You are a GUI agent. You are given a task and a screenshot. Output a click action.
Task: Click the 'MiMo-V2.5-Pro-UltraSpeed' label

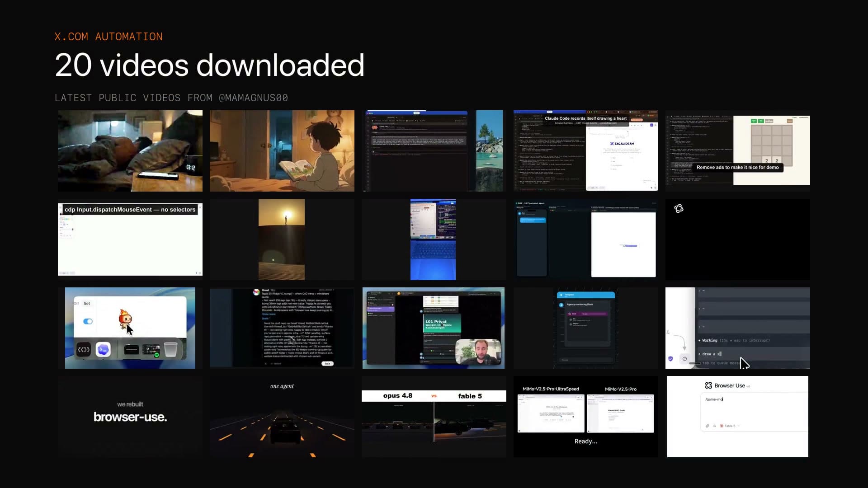tap(551, 389)
